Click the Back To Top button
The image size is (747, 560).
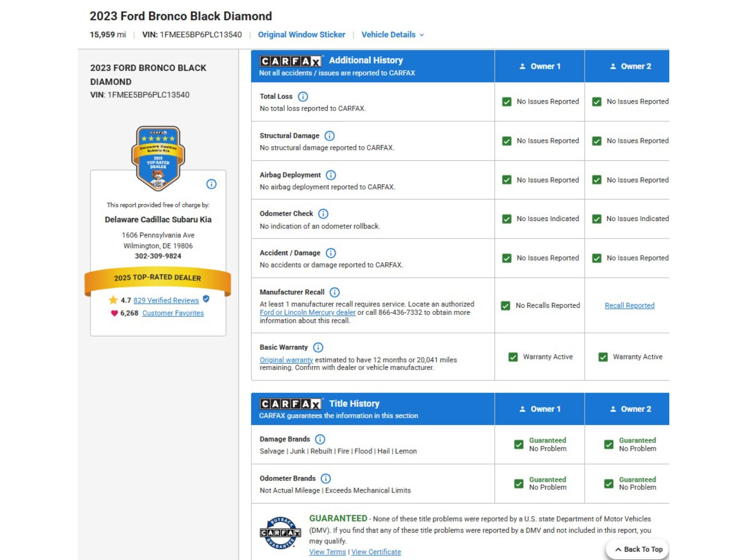point(638,549)
